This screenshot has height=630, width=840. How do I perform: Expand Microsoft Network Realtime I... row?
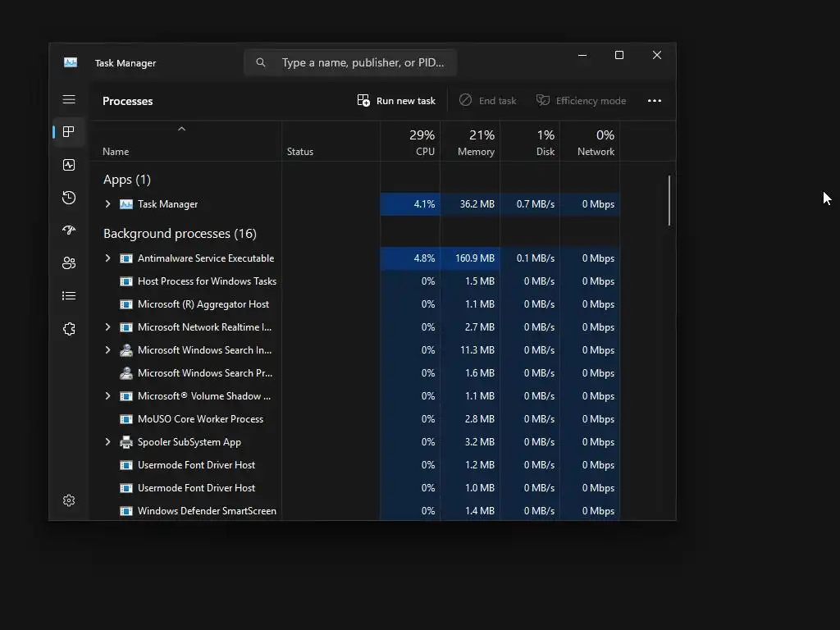pos(107,327)
